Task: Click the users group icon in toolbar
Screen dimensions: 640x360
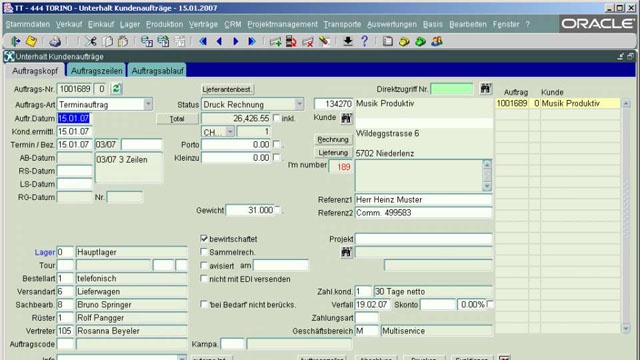Action: click(437, 41)
